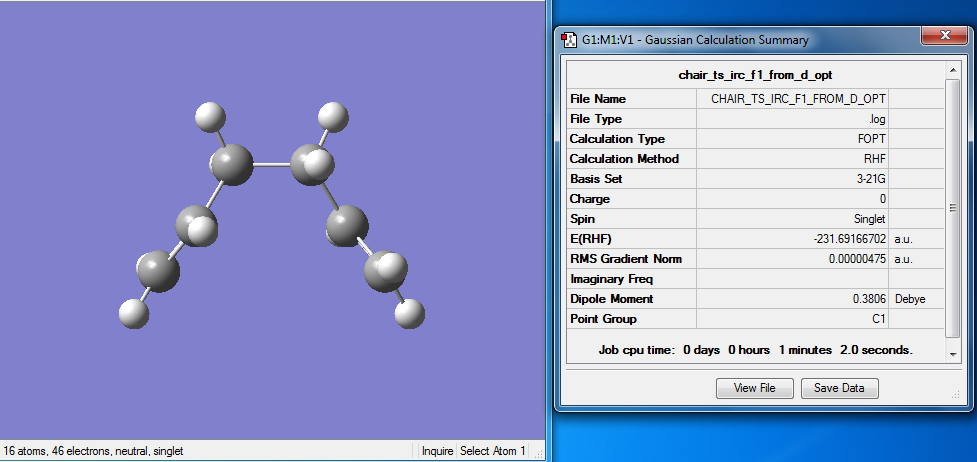977x462 pixels.
Task: Click the View File button
Action: pyautogui.click(x=755, y=388)
